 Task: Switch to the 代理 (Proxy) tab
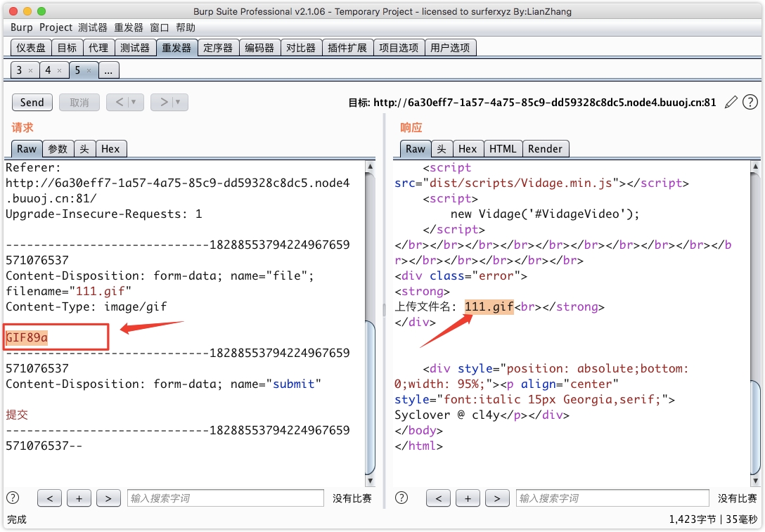pos(98,48)
